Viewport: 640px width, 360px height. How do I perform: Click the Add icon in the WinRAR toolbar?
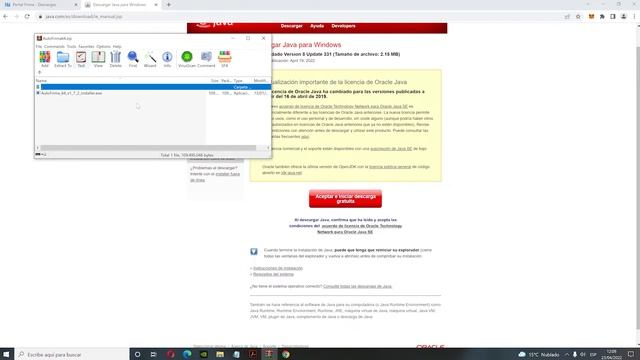[44, 59]
